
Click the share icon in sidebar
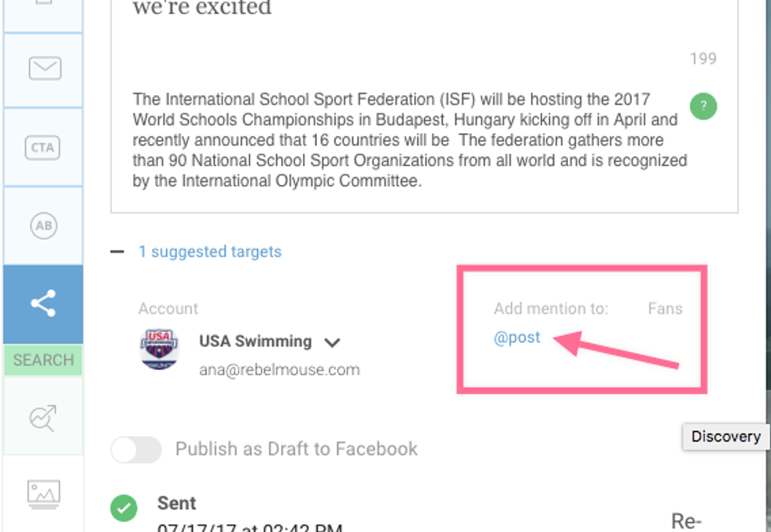pos(43,304)
